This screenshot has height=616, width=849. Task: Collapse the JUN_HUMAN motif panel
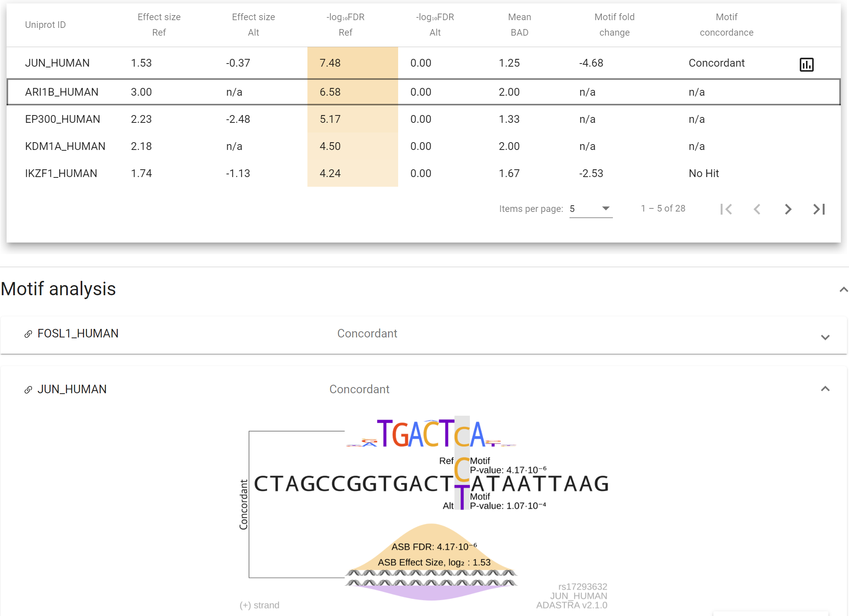click(x=825, y=389)
